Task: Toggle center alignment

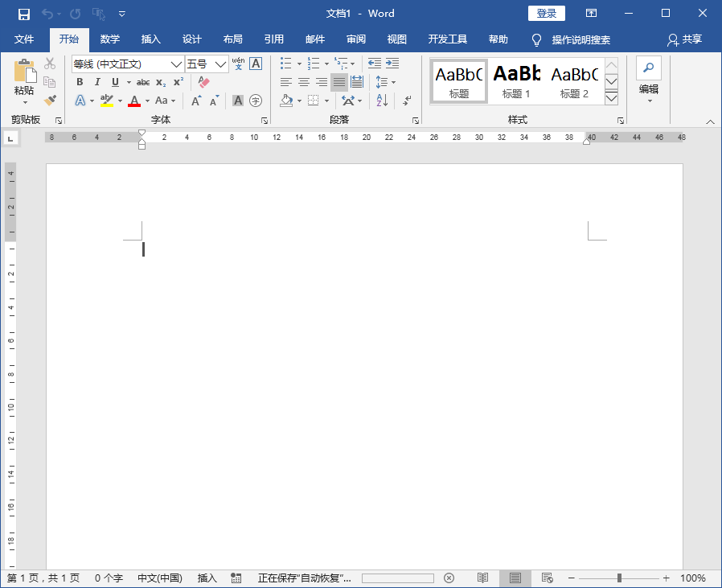Action: coord(303,82)
